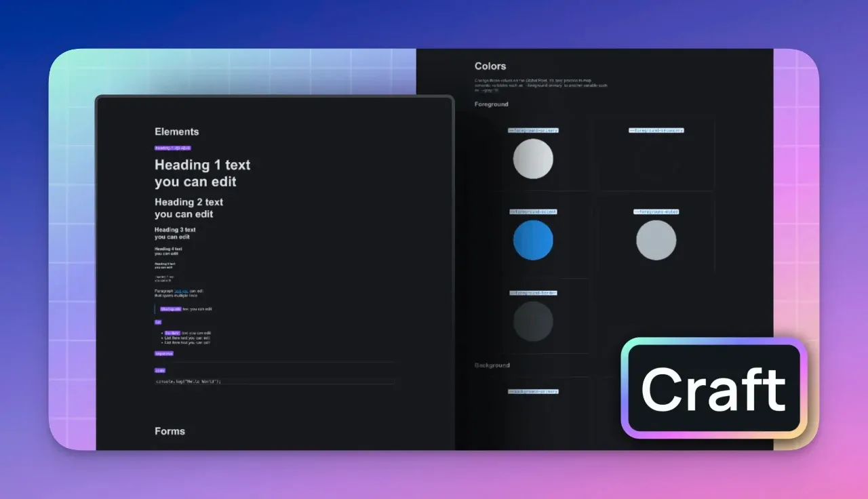868x499 pixels.
Task: Select "Heading 4 text you can edit"
Action: tap(168, 251)
